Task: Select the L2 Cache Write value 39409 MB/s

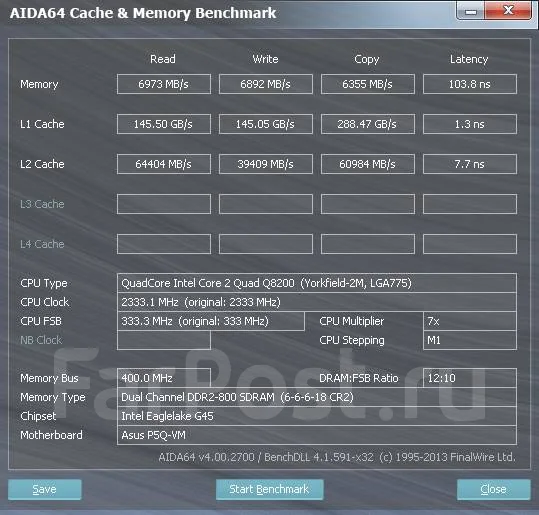Action: coord(266,164)
